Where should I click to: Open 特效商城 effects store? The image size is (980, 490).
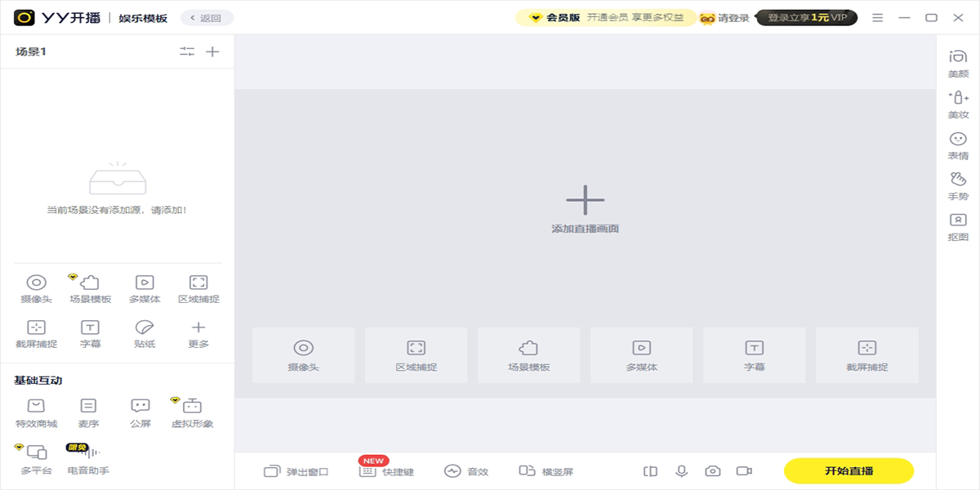tap(37, 412)
